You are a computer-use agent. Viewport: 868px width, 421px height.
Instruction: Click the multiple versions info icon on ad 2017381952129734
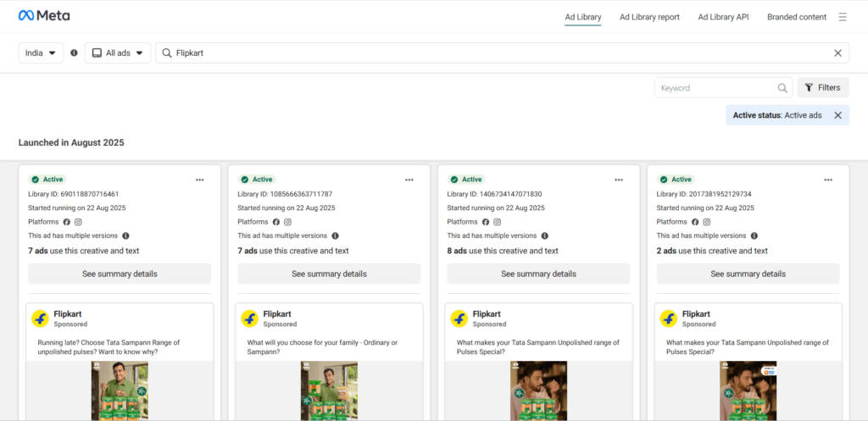pyautogui.click(x=754, y=235)
